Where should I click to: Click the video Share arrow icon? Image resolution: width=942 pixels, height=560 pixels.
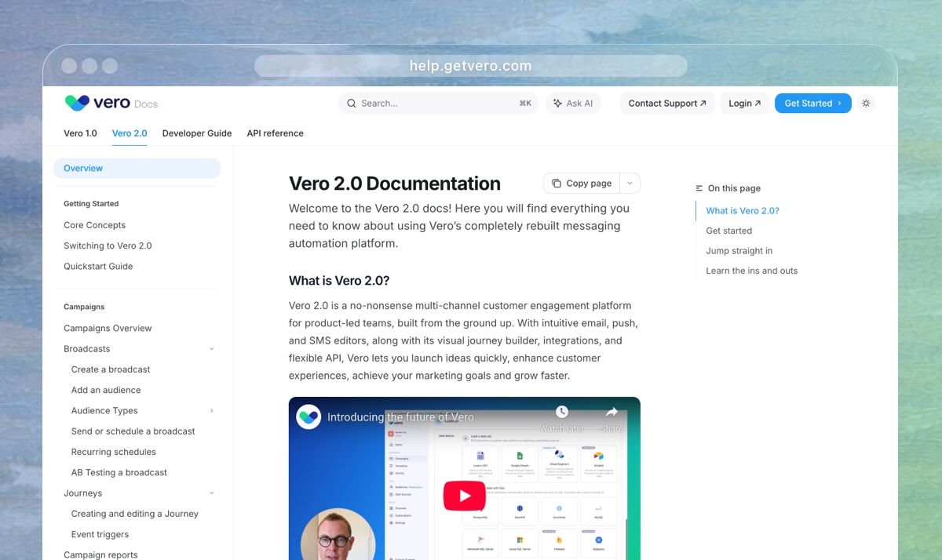(x=612, y=413)
